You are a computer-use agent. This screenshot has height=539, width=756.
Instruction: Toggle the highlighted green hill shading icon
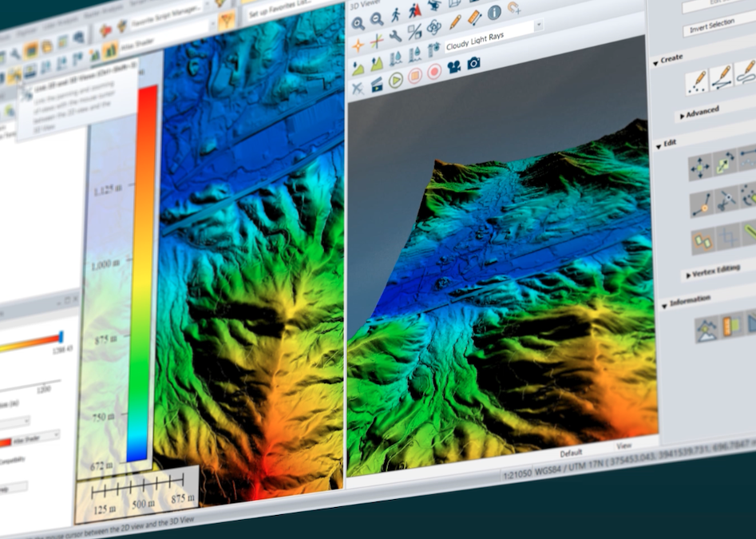click(x=110, y=50)
